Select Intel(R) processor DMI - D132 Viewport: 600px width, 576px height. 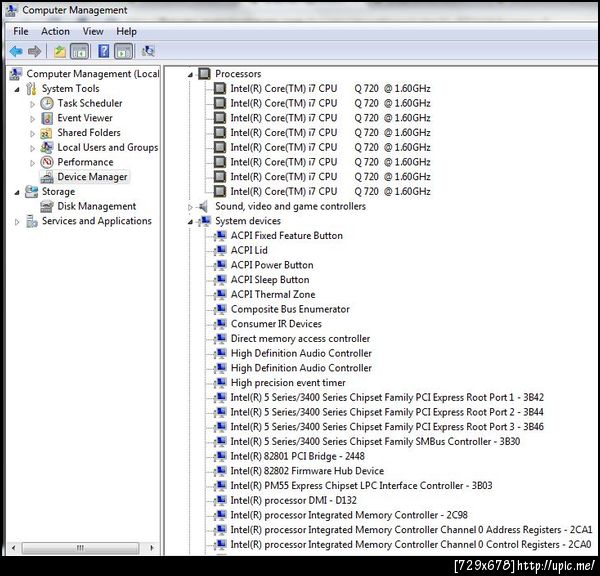pos(293,501)
